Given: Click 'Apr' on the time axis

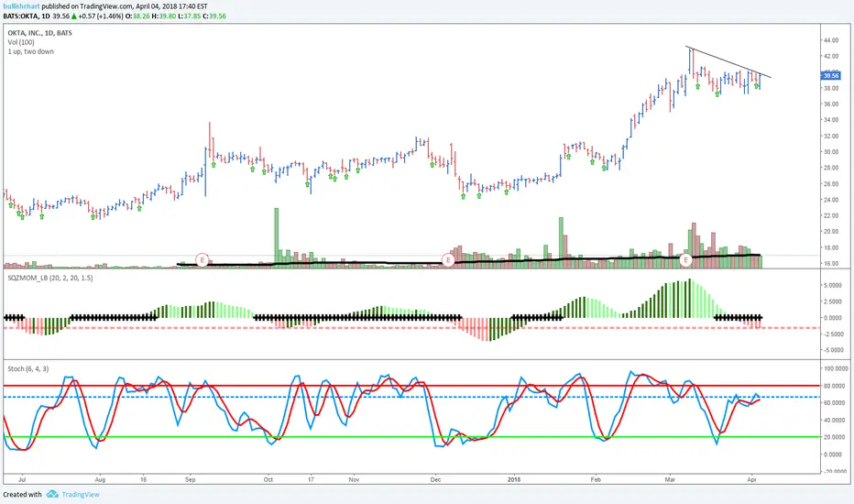Looking at the screenshot, I should point(752,479).
